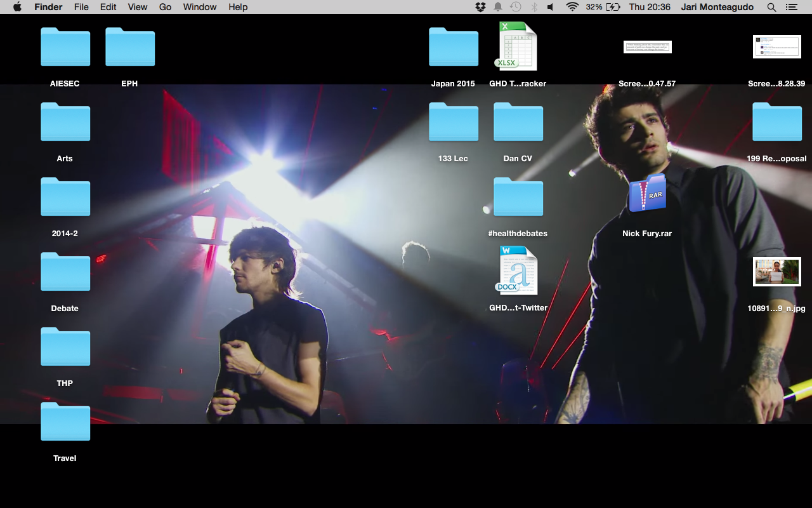Open the Go menu
Viewport: 812px width, 508px height.
click(x=165, y=7)
